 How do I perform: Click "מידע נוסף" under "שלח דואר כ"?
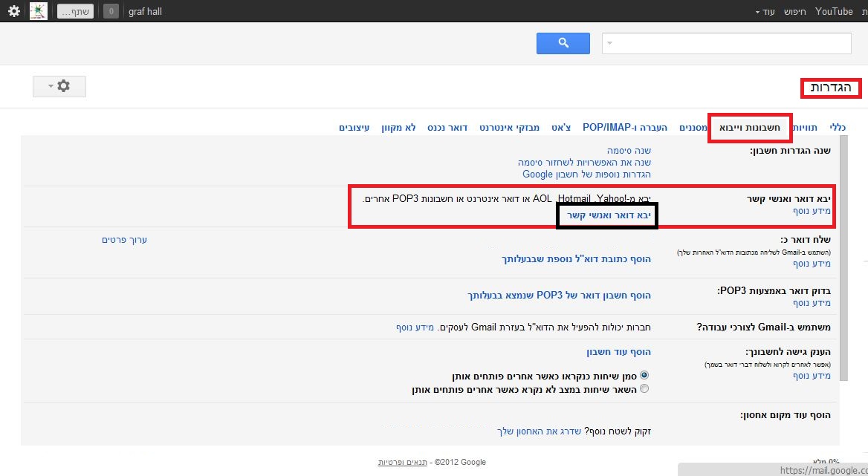click(x=812, y=264)
